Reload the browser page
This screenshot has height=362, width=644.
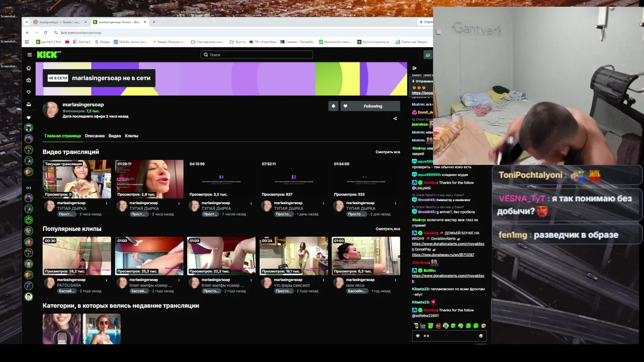point(45,33)
